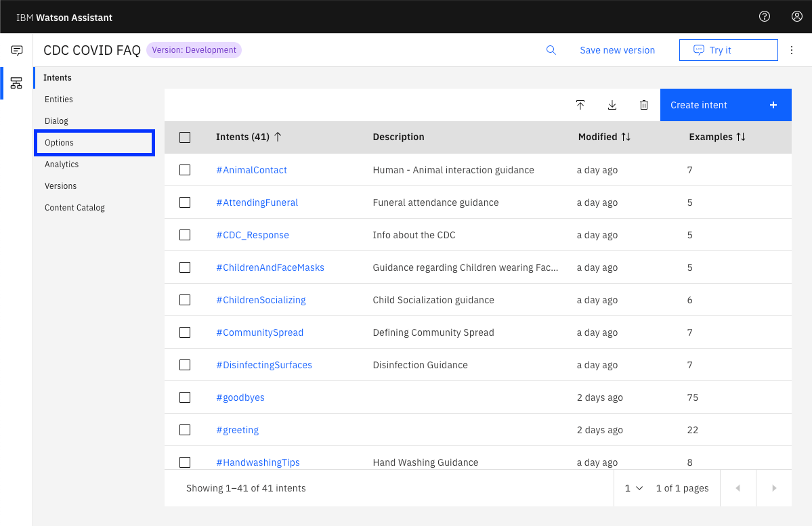Screen dimensions: 812x526
Task: Open the #DisinfectingSurfaces intent
Action: tap(263, 365)
